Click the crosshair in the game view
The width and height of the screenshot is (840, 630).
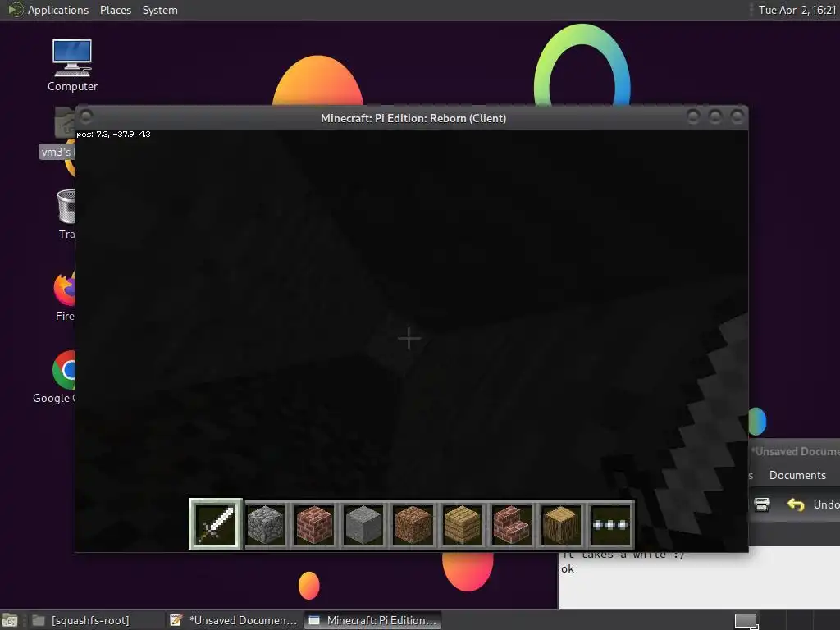tap(409, 339)
